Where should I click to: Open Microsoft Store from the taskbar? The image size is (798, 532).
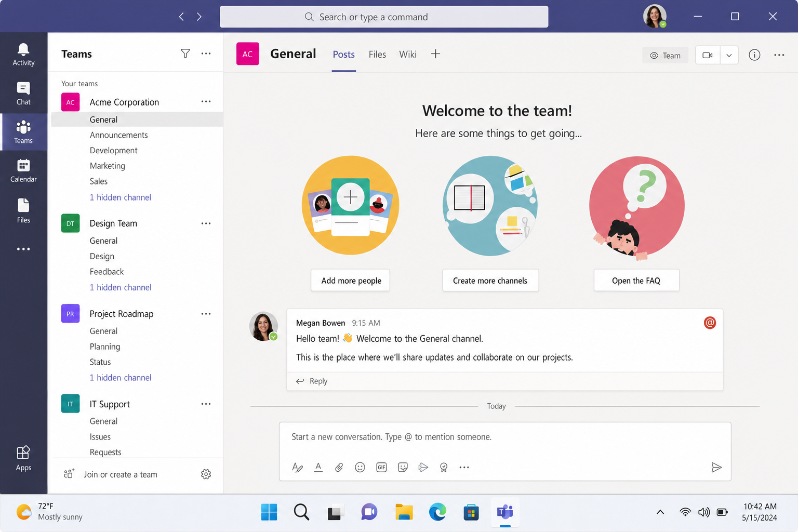(x=471, y=512)
